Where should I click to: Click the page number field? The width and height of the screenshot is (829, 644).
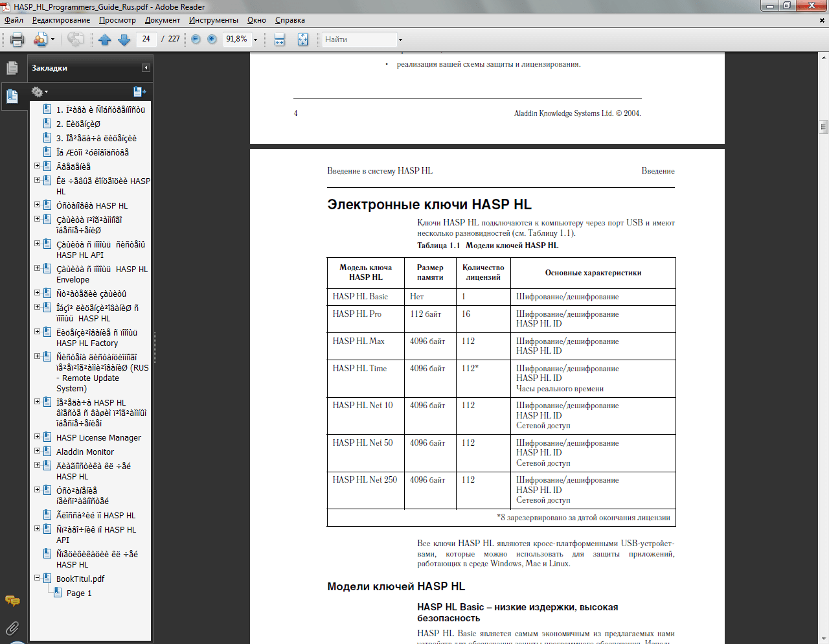146,39
